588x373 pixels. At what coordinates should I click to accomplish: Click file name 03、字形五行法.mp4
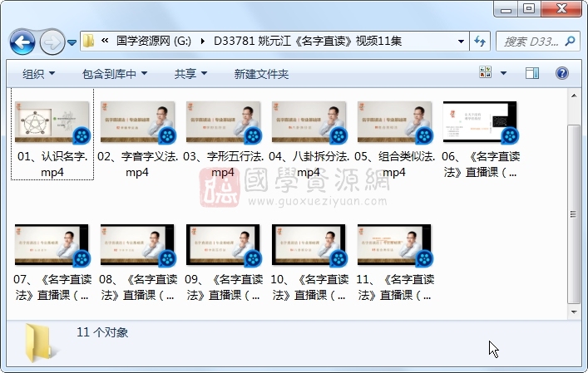pos(223,164)
